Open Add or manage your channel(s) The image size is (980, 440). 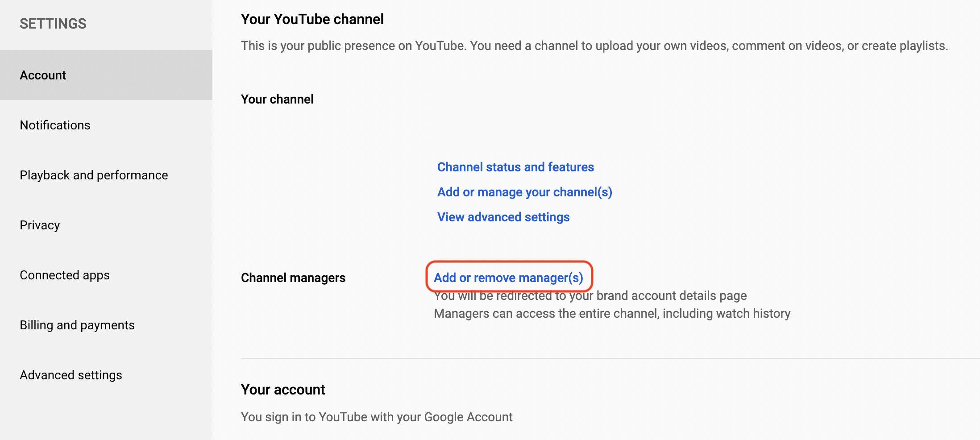524,192
